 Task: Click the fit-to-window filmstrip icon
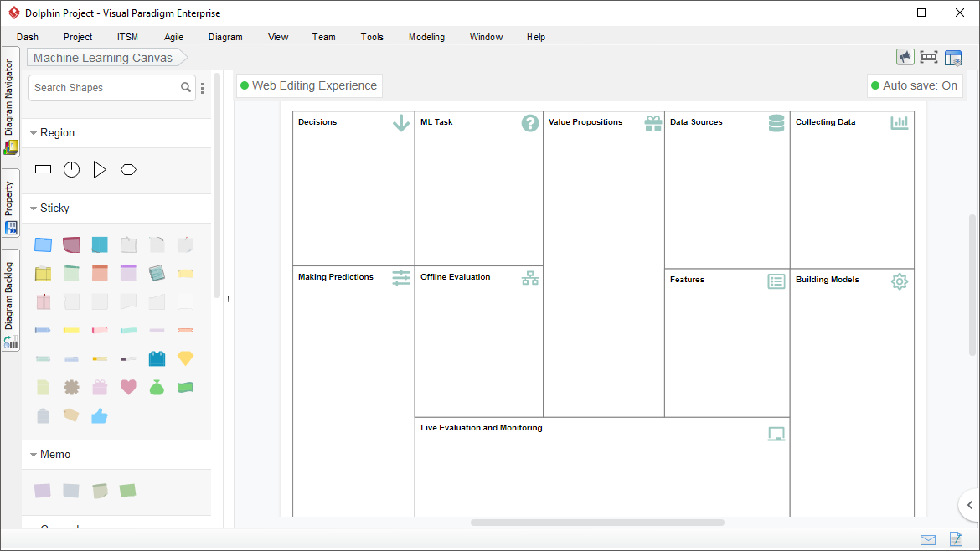pyautogui.click(x=929, y=57)
